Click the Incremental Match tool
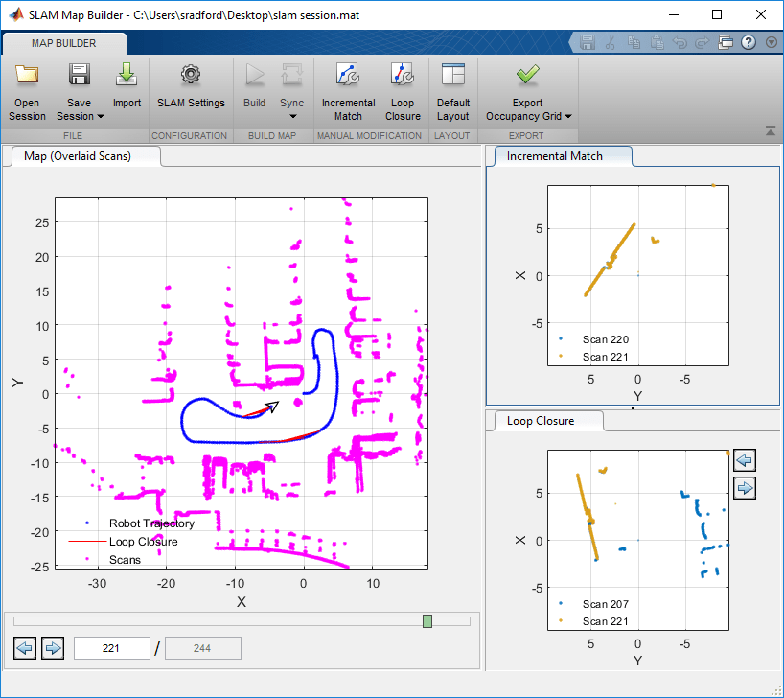 pyautogui.click(x=348, y=77)
